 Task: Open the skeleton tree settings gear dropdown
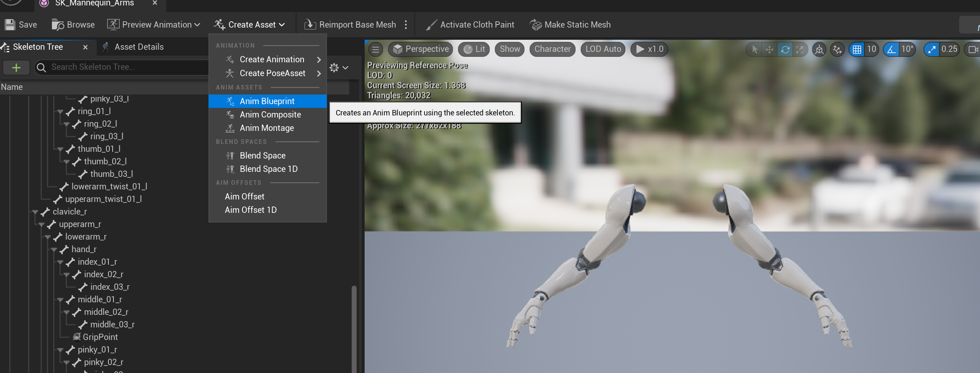click(339, 67)
